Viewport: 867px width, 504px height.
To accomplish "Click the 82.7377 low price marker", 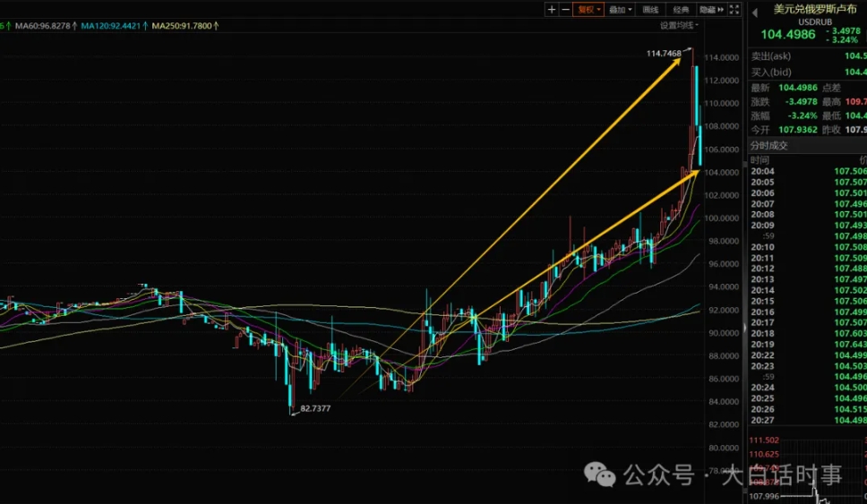I will (x=315, y=407).
